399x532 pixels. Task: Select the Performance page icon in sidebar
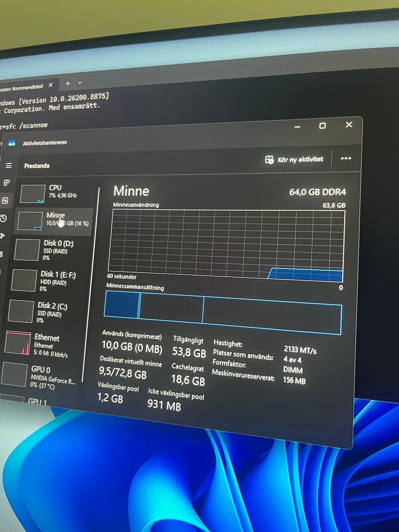click(5, 201)
